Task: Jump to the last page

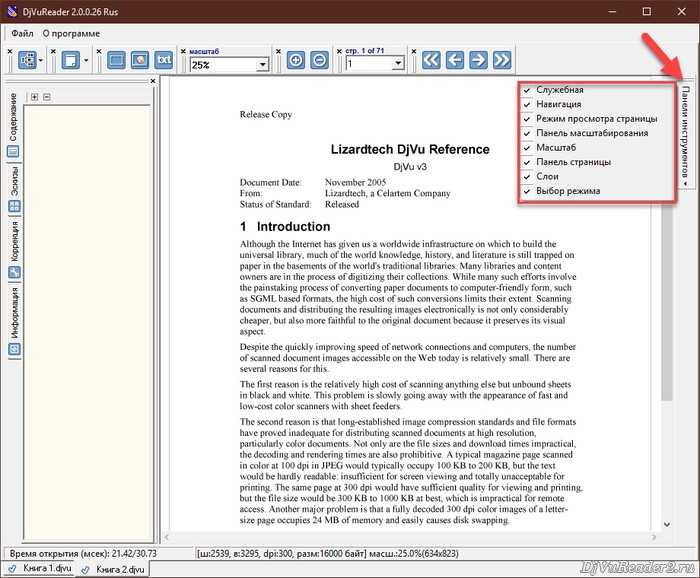Action: tap(502, 60)
